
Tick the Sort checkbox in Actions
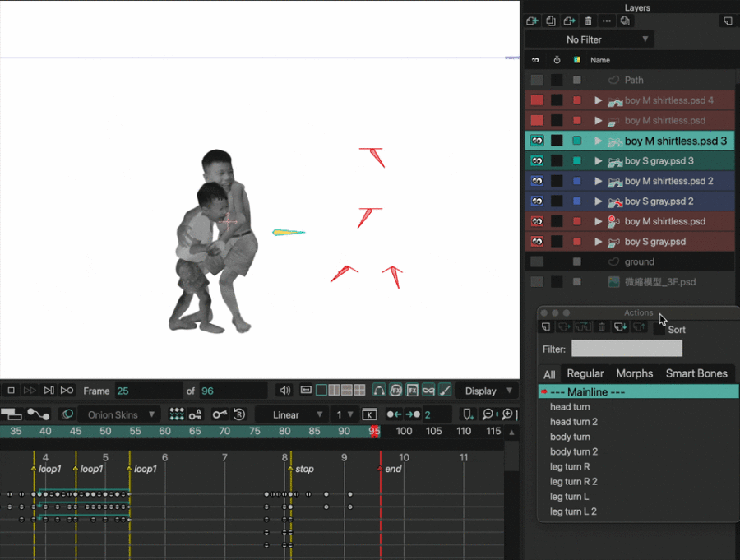tap(659, 330)
